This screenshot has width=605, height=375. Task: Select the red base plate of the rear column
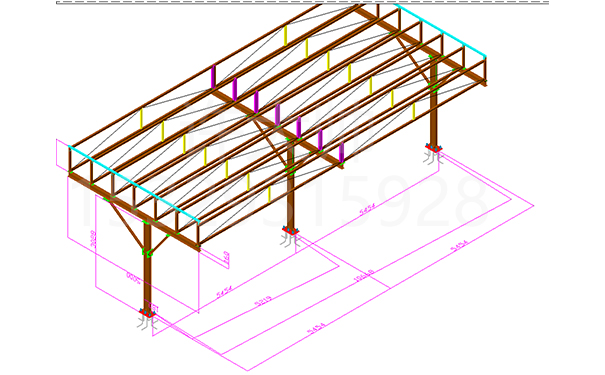(434, 148)
